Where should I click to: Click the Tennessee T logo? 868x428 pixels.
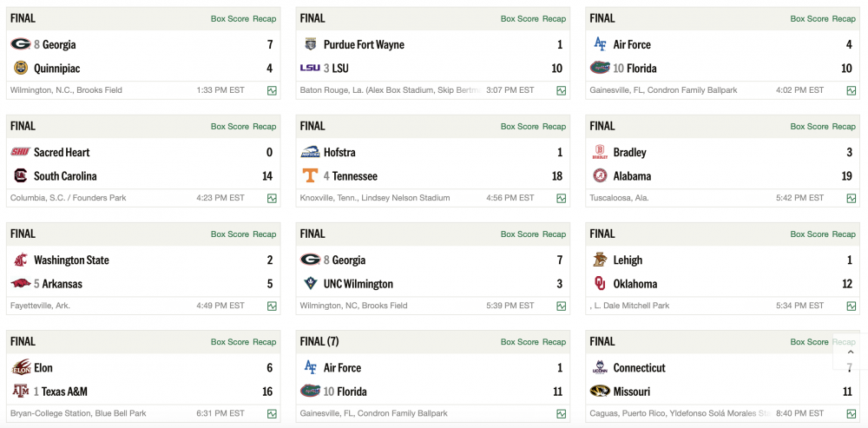pos(310,175)
